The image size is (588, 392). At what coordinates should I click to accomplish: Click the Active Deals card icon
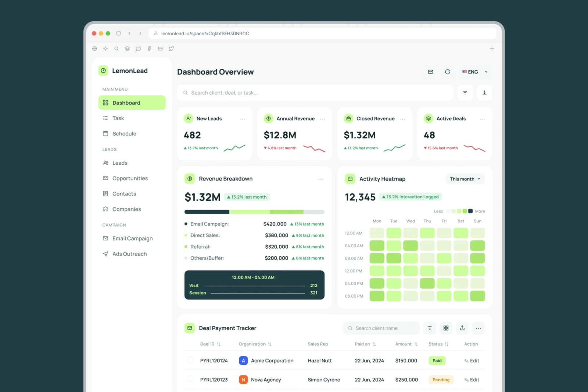[429, 118]
